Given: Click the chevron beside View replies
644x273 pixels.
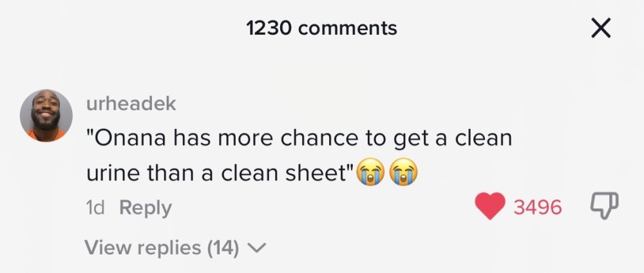Looking at the screenshot, I should point(257,248).
